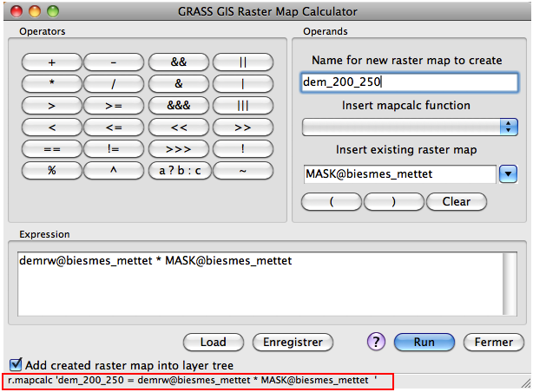Open the Insert mapcalc function dropdown

(x=409, y=127)
